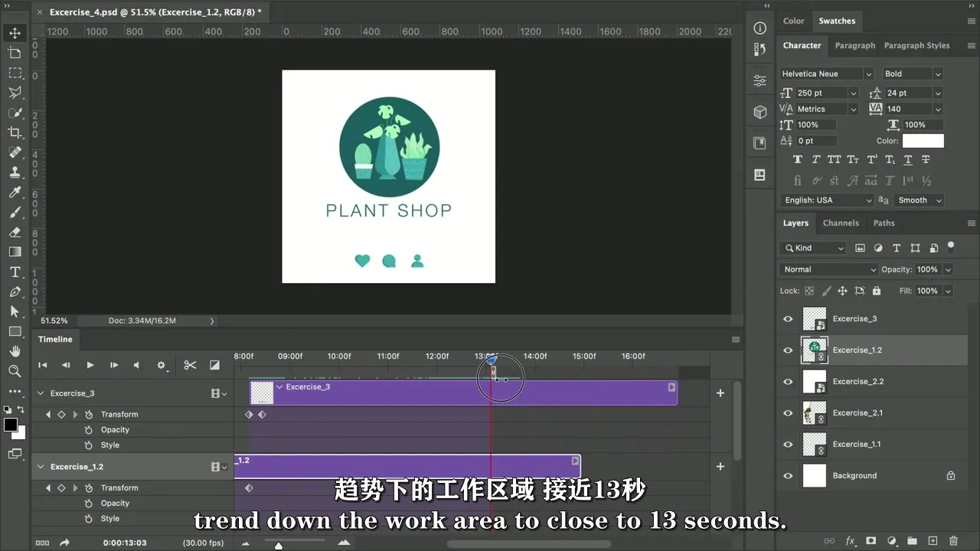
Task: Switch to the Channels tab
Action: tap(840, 223)
